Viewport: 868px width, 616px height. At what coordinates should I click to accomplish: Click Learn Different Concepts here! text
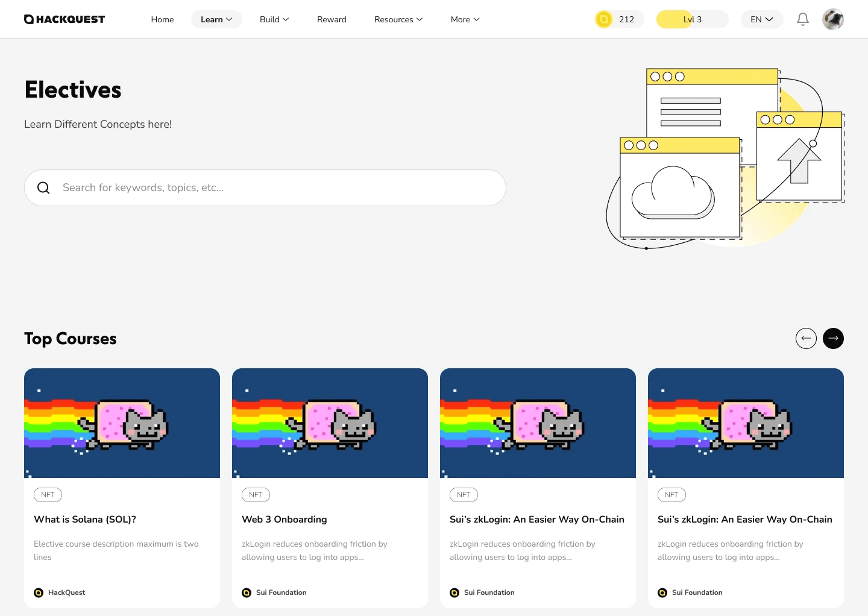pos(98,124)
